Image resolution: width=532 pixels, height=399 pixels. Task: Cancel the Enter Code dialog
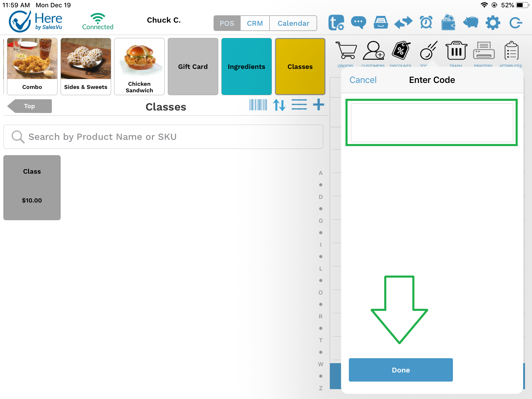pos(363,80)
